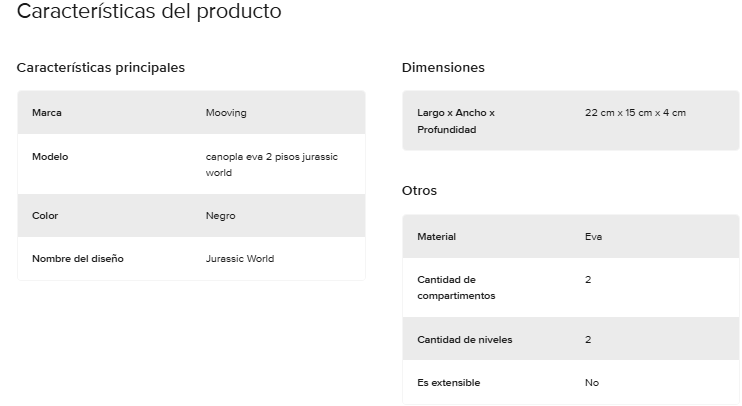Click the "Cantidad de niveles" label
This screenshot has height=406, width=742.
tap(464, 340)
